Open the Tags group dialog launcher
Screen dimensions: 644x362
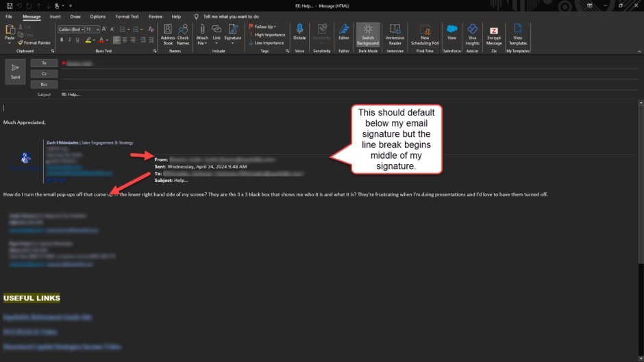pos(287,51)
